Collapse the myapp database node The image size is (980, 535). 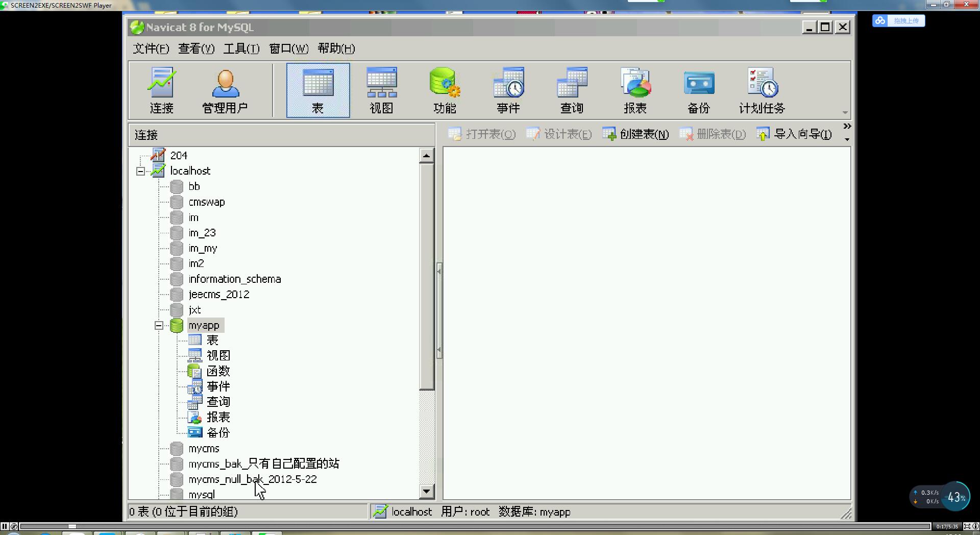[x=159, y=325]
